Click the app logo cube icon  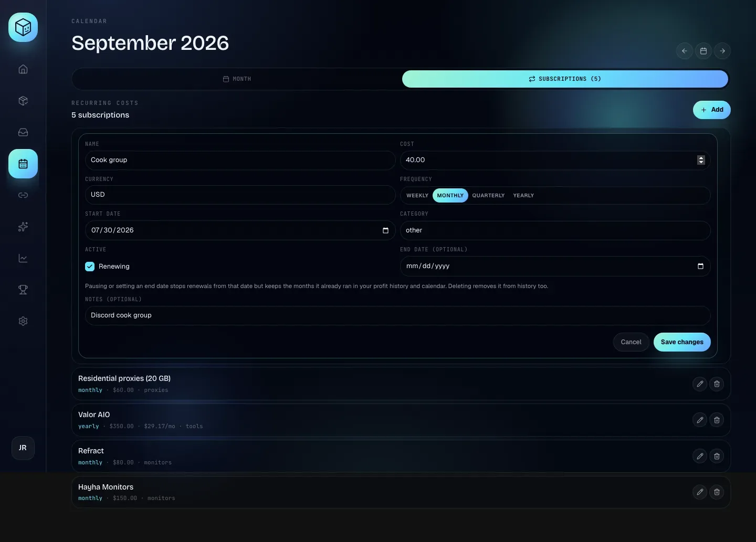[x=23, y=27]
